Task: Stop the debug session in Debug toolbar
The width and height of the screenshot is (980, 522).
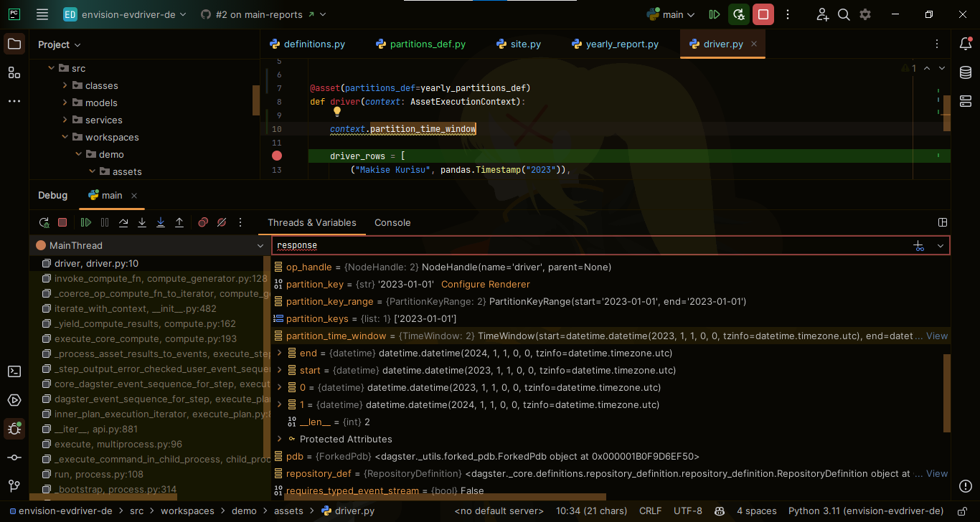Action: pos(62,222)
